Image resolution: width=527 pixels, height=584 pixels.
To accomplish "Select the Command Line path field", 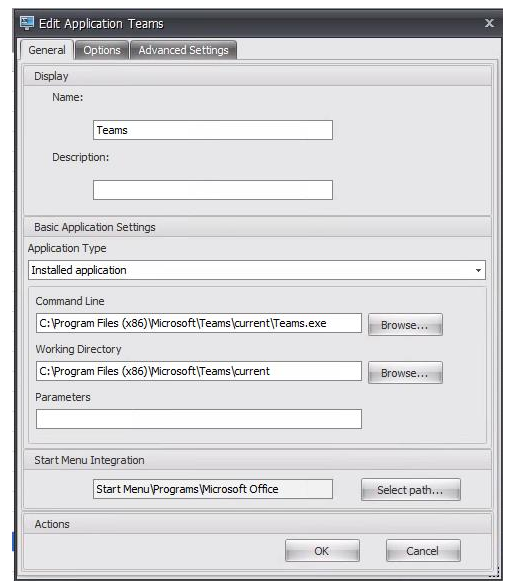I will point(199,323).
